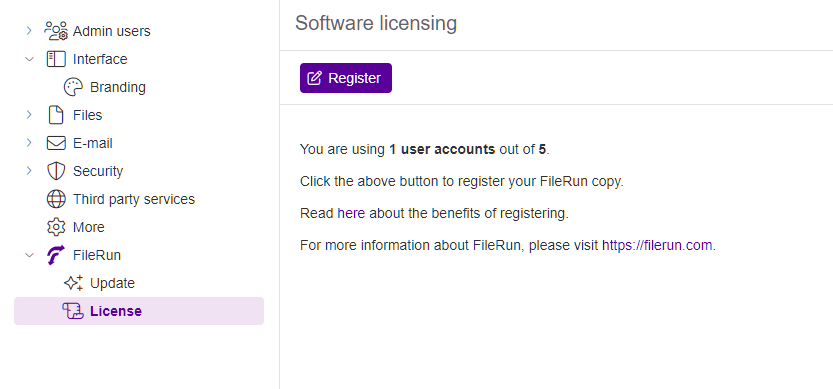Expand the Files section chevron

click(29, 115)
